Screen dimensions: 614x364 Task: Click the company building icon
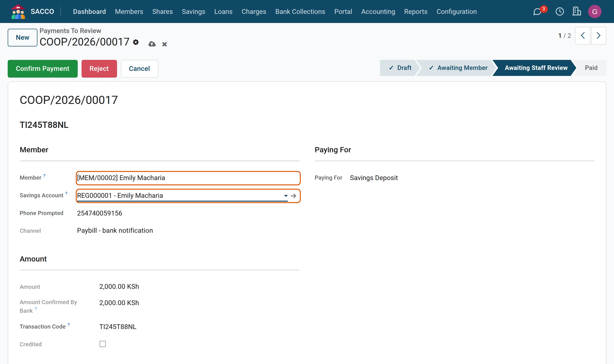coord(576,11)
